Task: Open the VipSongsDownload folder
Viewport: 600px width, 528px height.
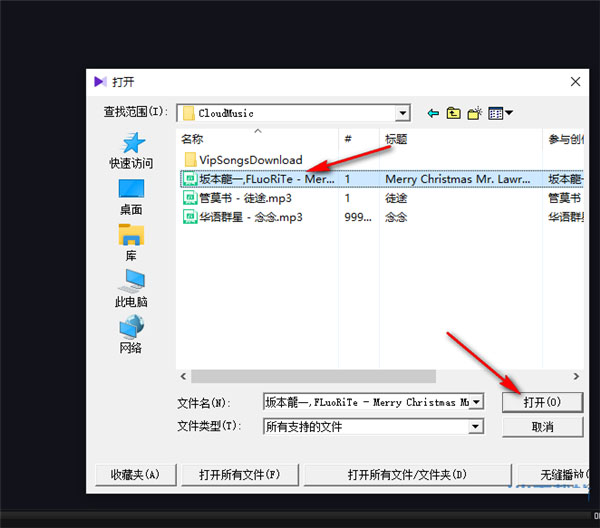Action: point(243,160)
